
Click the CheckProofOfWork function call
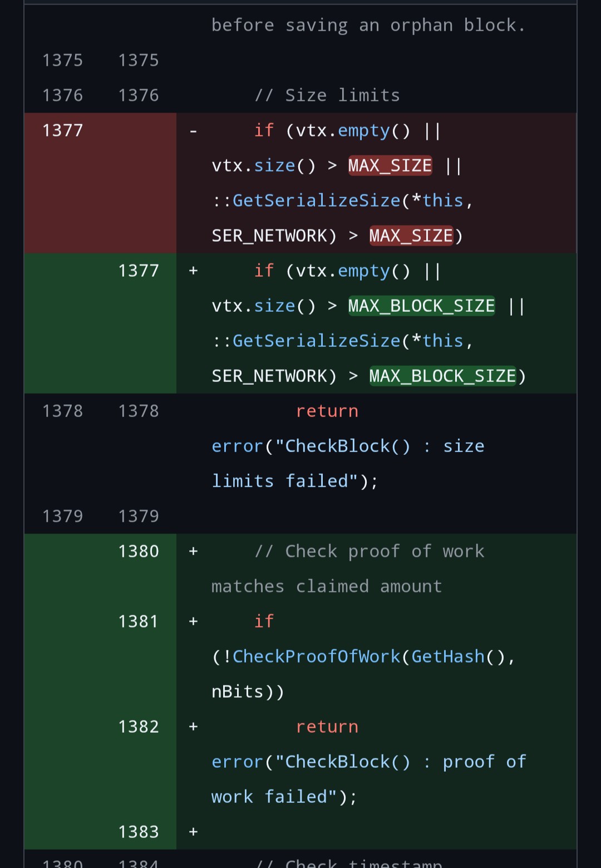point(316,657)
